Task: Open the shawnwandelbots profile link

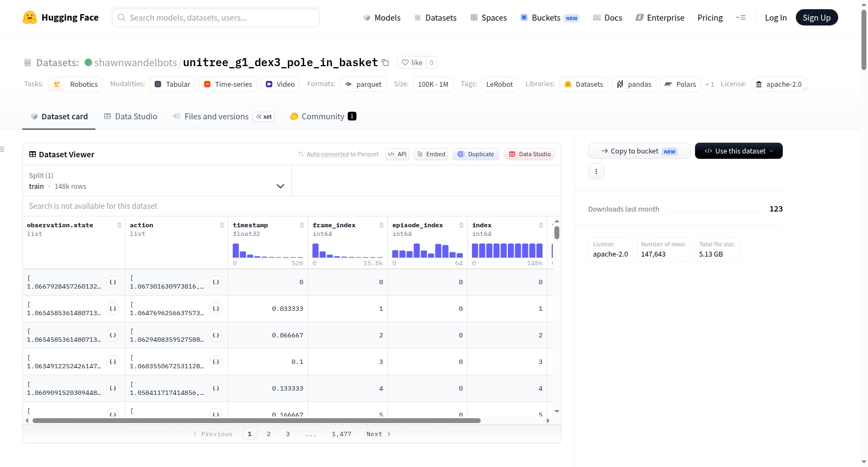Action: (x=136, y=62)
